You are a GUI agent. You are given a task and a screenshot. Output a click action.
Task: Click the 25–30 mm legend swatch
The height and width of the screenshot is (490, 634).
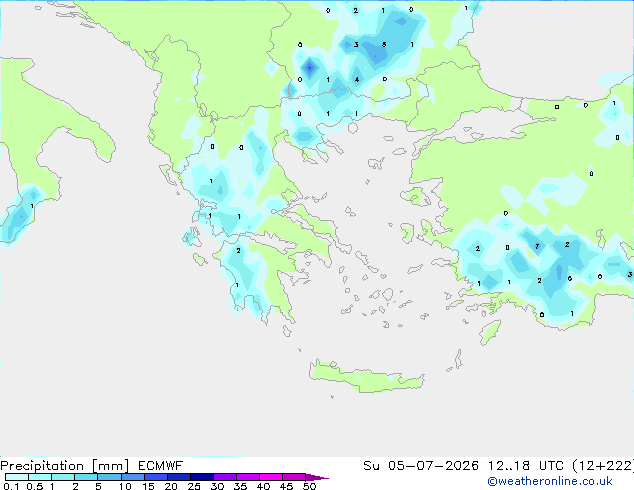(x=202, y=477)
